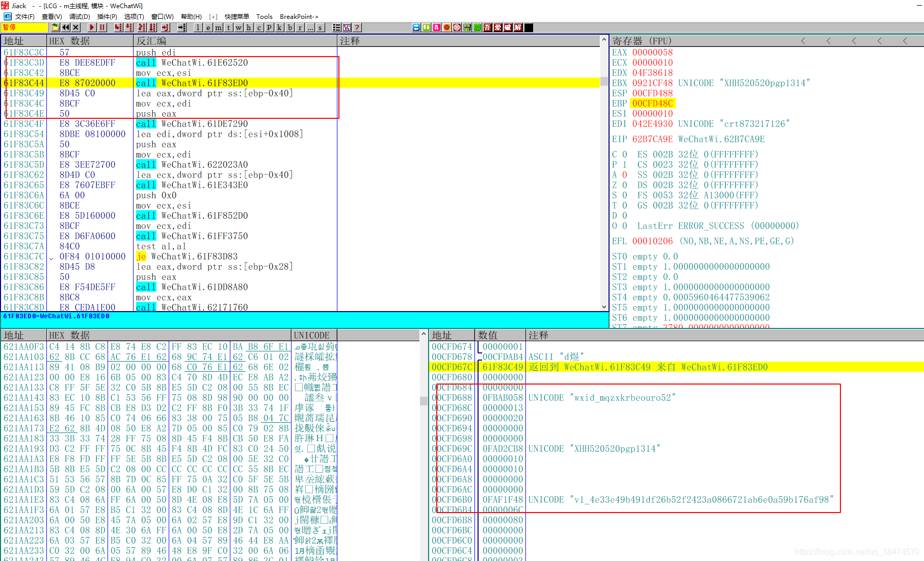Open the 帮助(H) menu
Image resolution: width=924 pixels, height=561 pixels.
(191, 17)
